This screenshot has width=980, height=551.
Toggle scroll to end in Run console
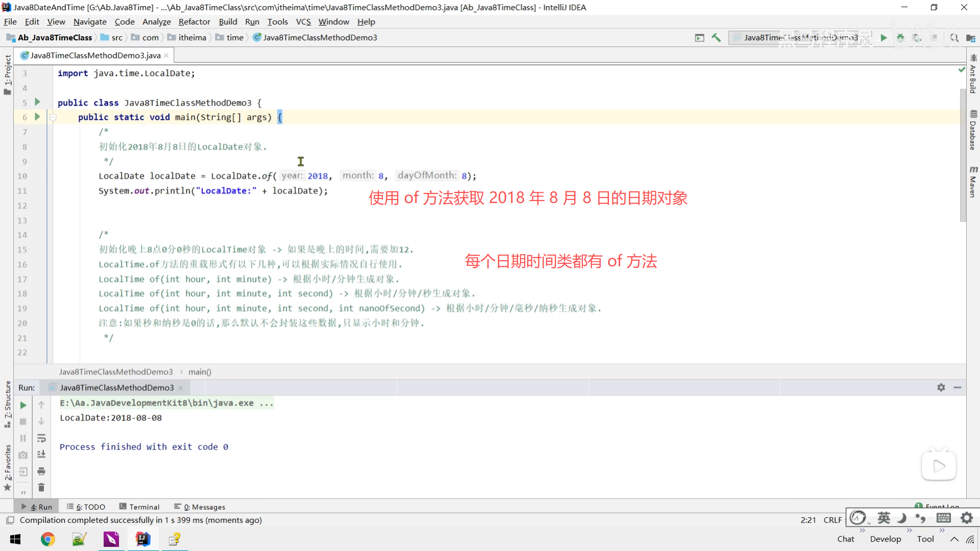point(41,454)
